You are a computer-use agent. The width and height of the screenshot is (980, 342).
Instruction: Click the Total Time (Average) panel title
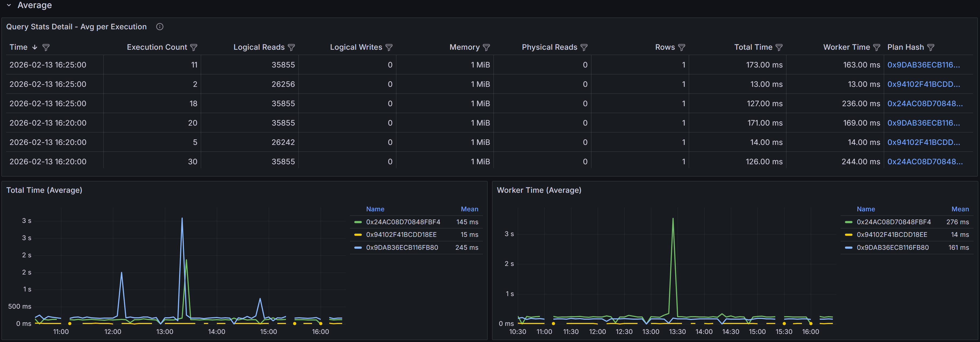click(x=44, y=190)
